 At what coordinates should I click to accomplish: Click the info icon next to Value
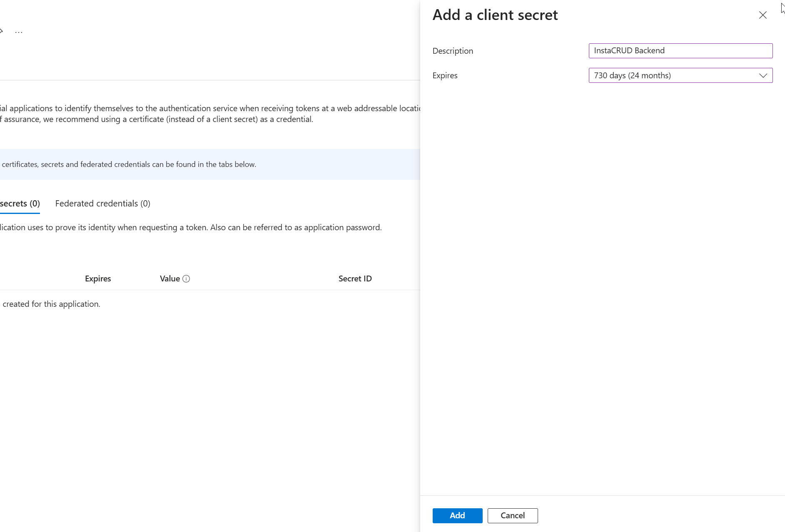(x=186, y=278)
